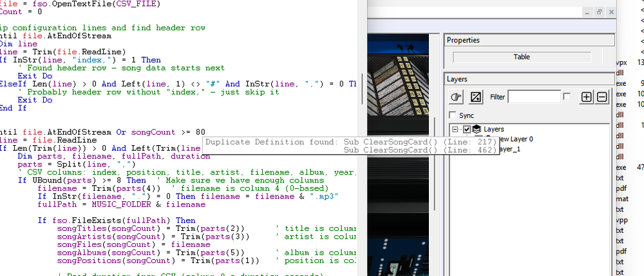
Task: Click the 'parts = Split(line, ",")' line
Action: click(x=77, y=164)
